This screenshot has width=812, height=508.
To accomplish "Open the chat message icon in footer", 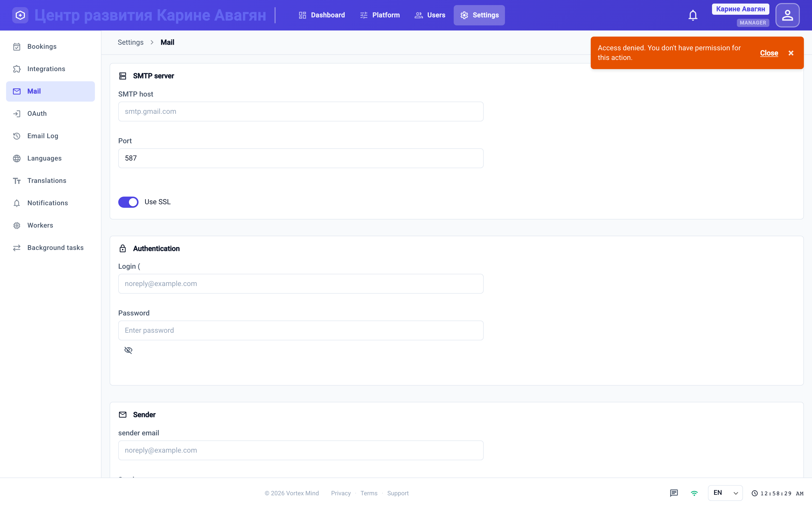I will [674, 493].
